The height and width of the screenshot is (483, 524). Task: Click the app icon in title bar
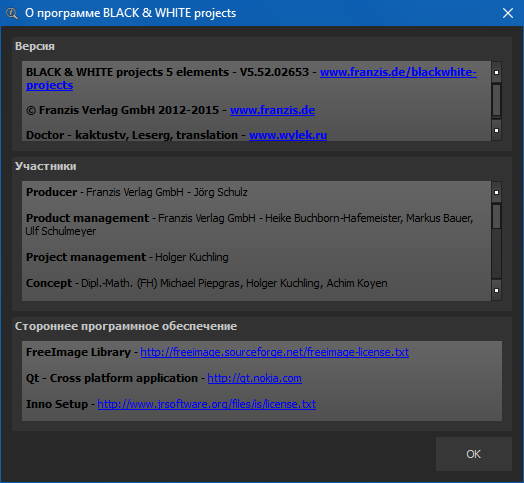pyautogui.click(x=12, y=13)
